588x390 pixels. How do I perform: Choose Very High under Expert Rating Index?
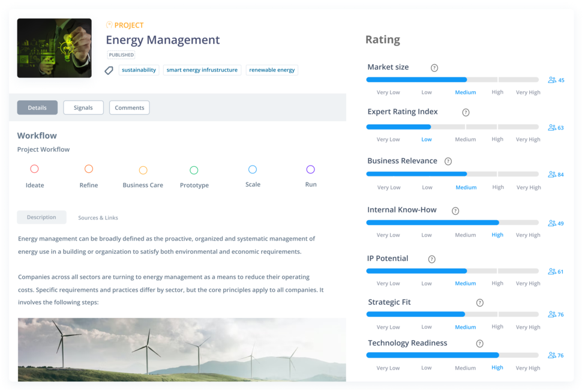pos(528,139)
